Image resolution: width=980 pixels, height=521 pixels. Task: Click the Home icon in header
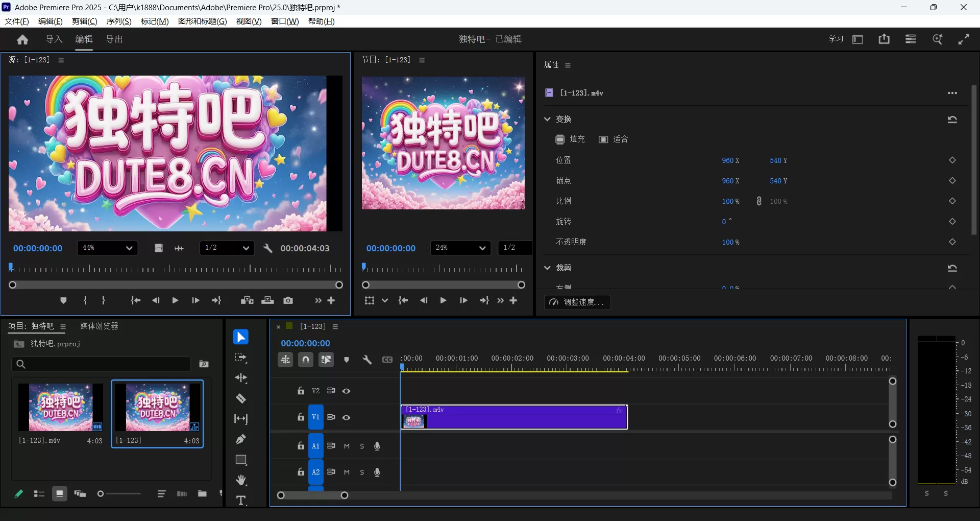click(22, 39)
